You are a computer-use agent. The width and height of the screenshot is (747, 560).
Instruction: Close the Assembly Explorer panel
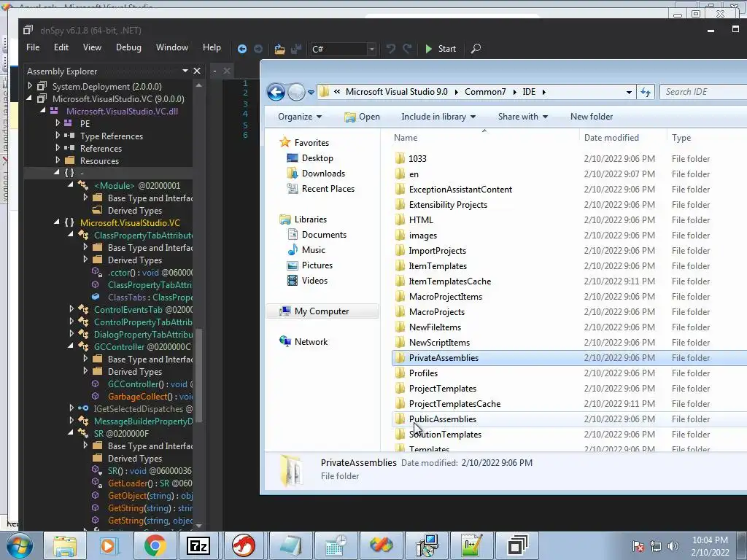pyautogui.click(x=197, y=71)
